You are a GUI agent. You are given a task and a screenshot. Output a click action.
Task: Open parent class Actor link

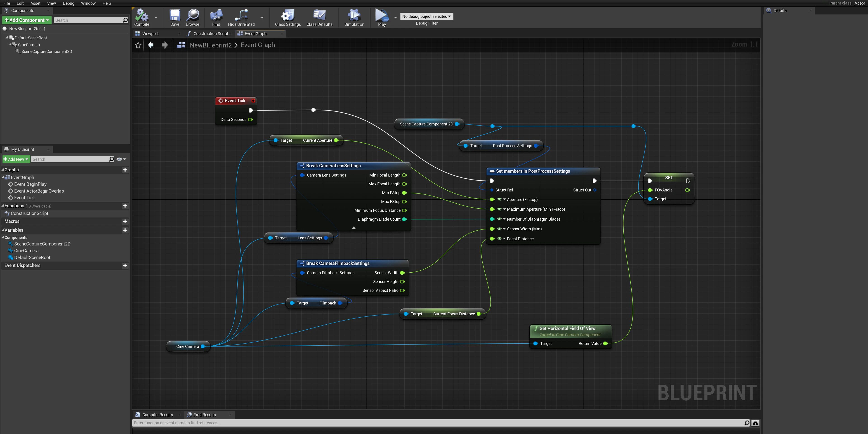point(860,3)
